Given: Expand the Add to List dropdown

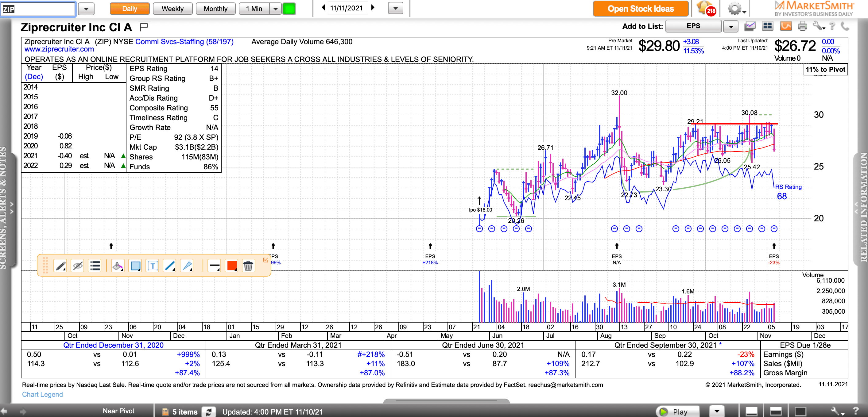Looking at the screenshot, I should click(730, 26).
